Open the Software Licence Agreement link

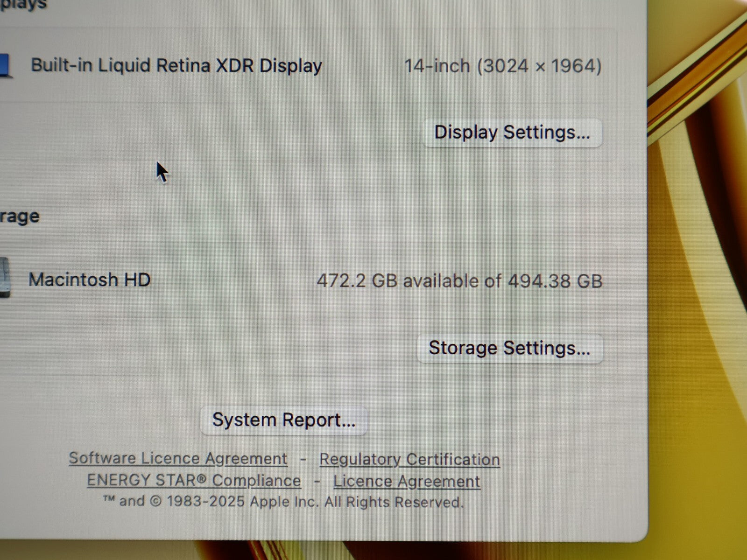[x=178, y=458]
